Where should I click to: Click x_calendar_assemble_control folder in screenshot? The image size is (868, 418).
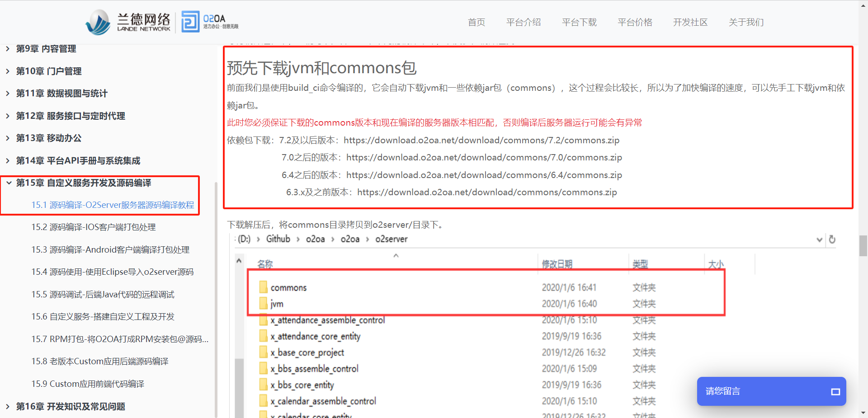[x=323, y=401]
